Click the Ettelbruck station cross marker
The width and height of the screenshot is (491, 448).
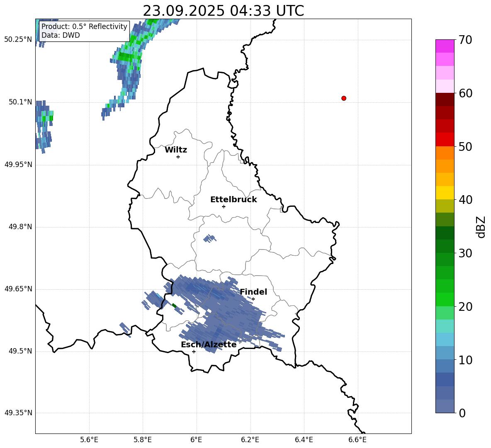224,206
